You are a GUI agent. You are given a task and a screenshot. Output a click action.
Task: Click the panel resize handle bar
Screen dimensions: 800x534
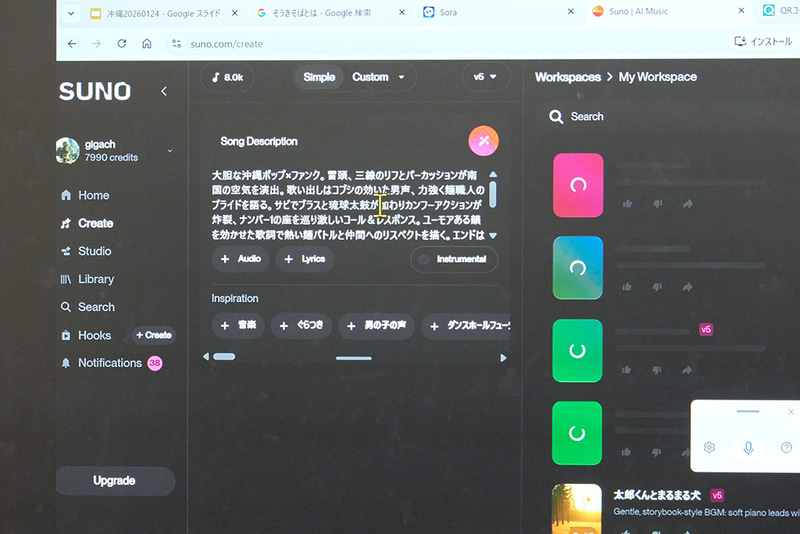click(x=354, y=358)
